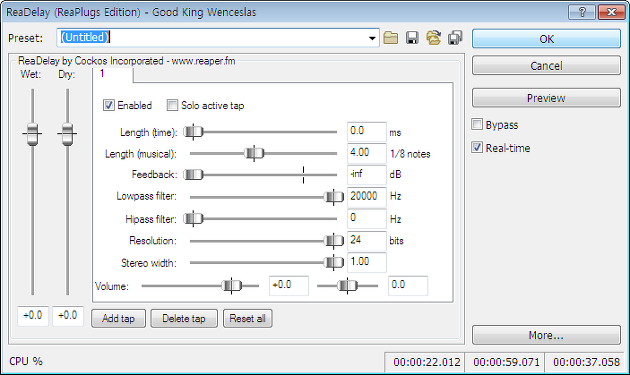Screen dimensions: 630x375
Task: Close the ReaDelay dialog window
Action: (611, 12)
